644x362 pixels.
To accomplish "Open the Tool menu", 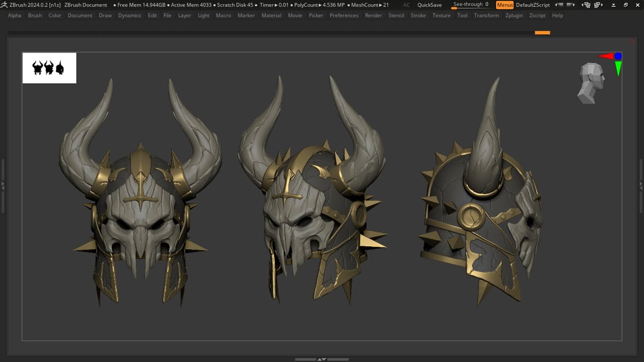I will [x=462, y=16].
